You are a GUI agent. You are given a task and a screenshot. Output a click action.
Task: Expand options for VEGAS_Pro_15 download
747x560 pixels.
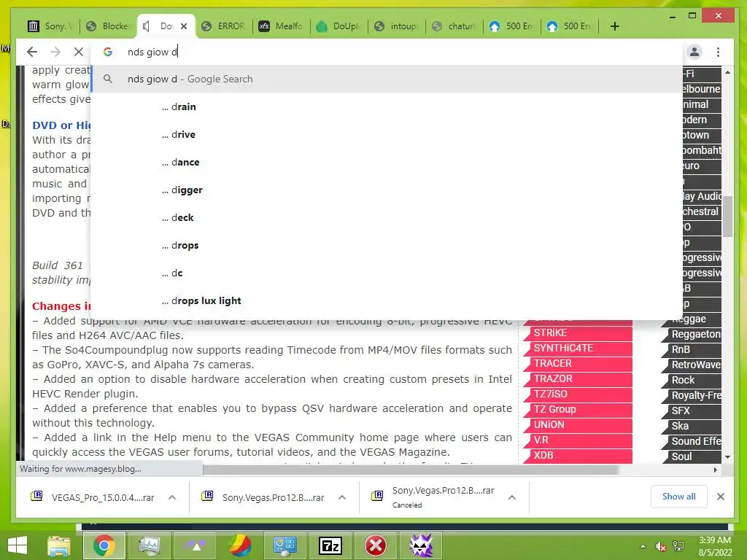172,497
